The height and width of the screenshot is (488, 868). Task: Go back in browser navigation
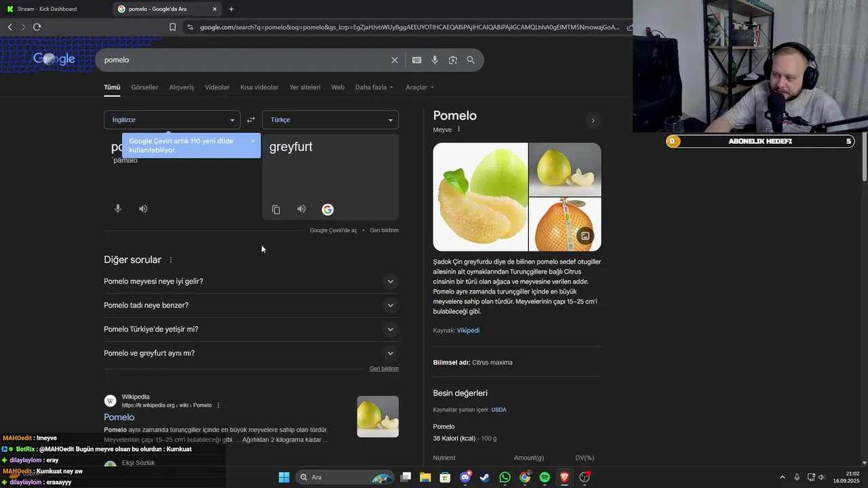pos(10,27)
